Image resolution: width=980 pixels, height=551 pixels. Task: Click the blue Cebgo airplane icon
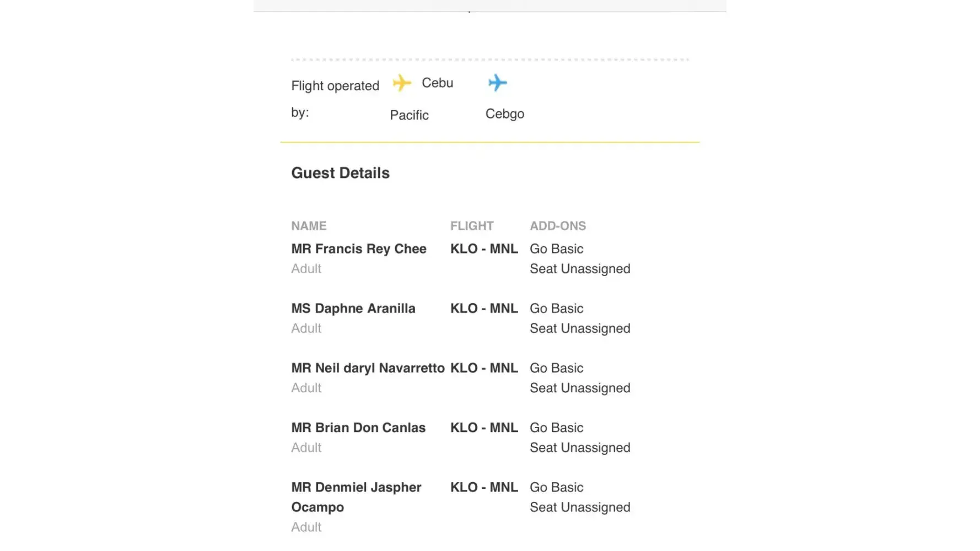click(x=497, y=83)
